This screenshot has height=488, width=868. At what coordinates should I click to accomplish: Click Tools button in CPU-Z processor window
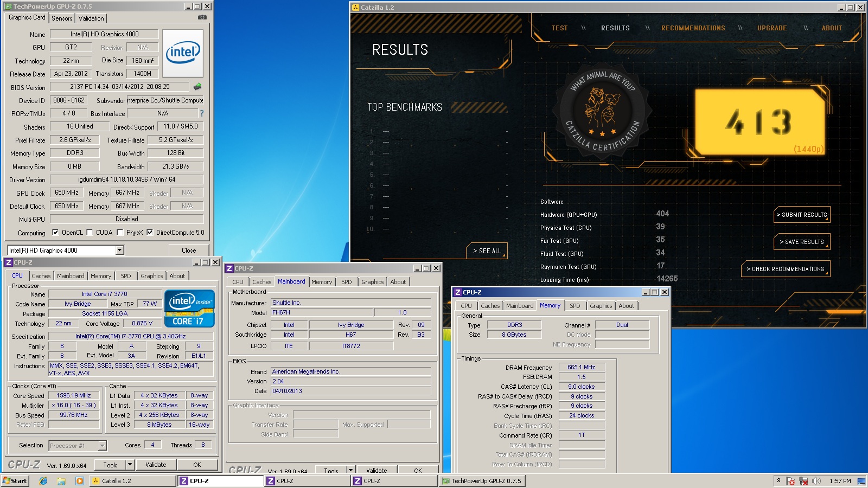click(110, 465)
